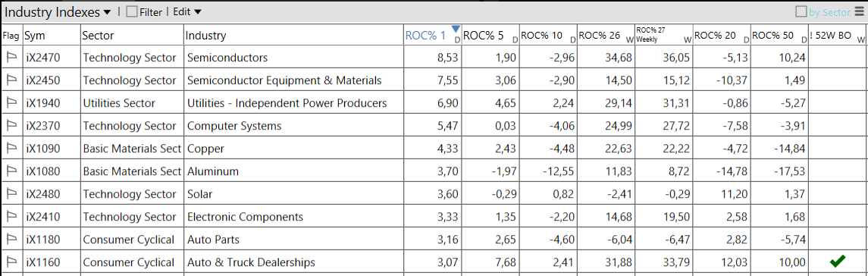This screenshot has height=276, width=868.
Task: Open the hamburger menu at top right
Action: [x=859, y=11]
